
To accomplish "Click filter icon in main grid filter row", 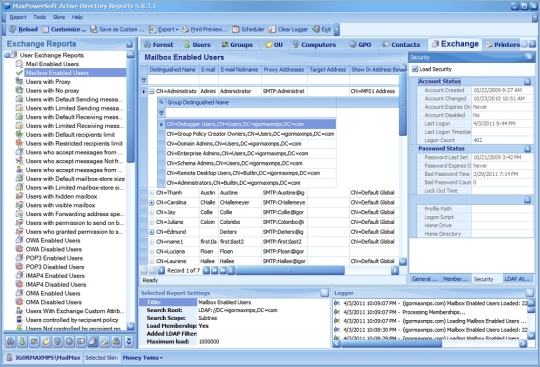I will click(144, 80).
